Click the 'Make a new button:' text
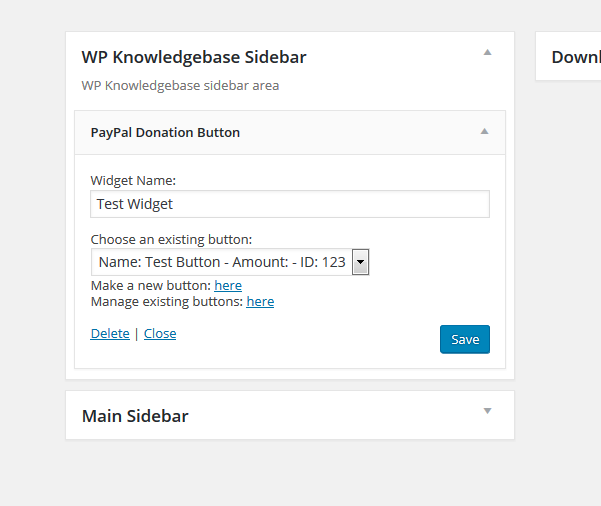This screenshot has width=601, height=506. (x=151, y=285)
